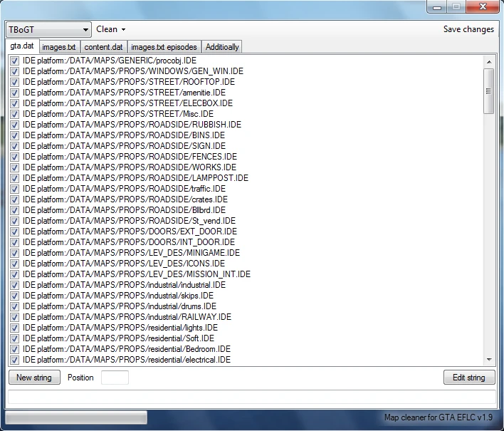Uncheck the procobj.IDE entry checkbox
This screenshot has height=431, width=504.
click(14, 61)
